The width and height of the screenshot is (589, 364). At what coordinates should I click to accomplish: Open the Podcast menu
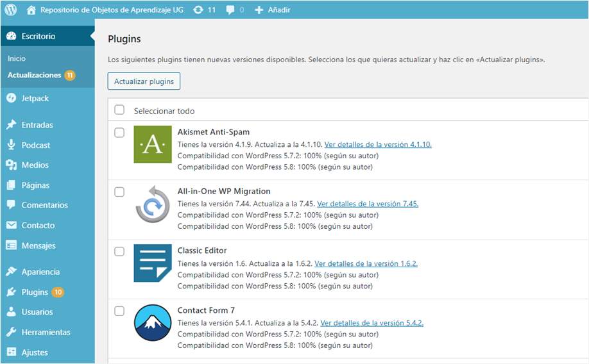click(36, 145)
